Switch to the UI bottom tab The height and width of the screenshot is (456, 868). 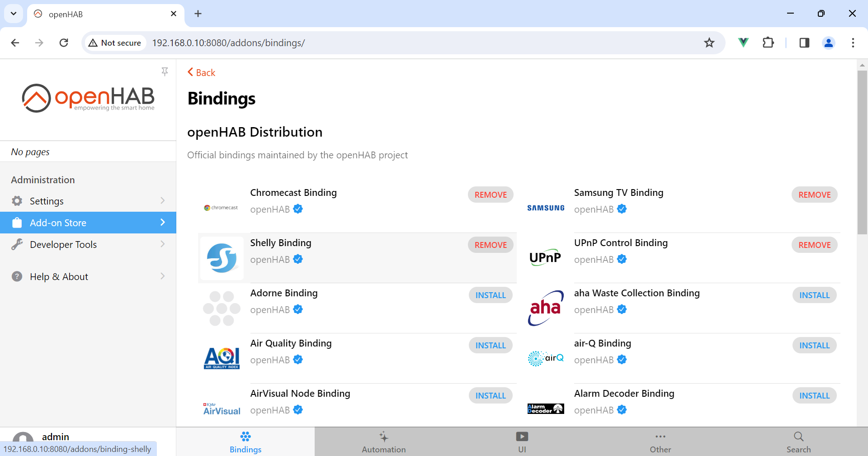522,442
